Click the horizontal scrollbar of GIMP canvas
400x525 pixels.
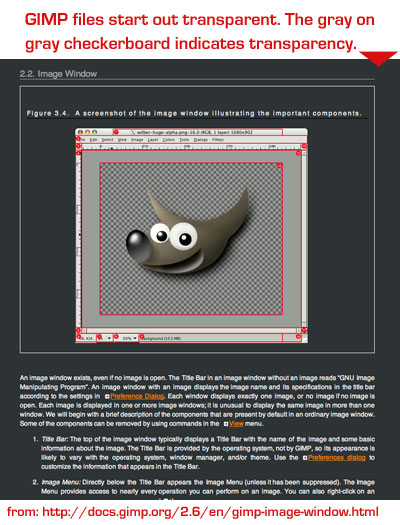[x=192, y=330]
